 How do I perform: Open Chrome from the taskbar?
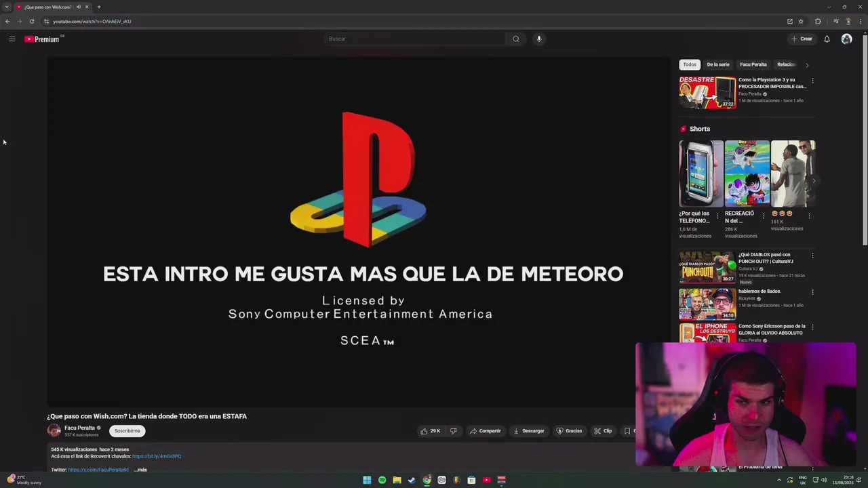(427, 480)
